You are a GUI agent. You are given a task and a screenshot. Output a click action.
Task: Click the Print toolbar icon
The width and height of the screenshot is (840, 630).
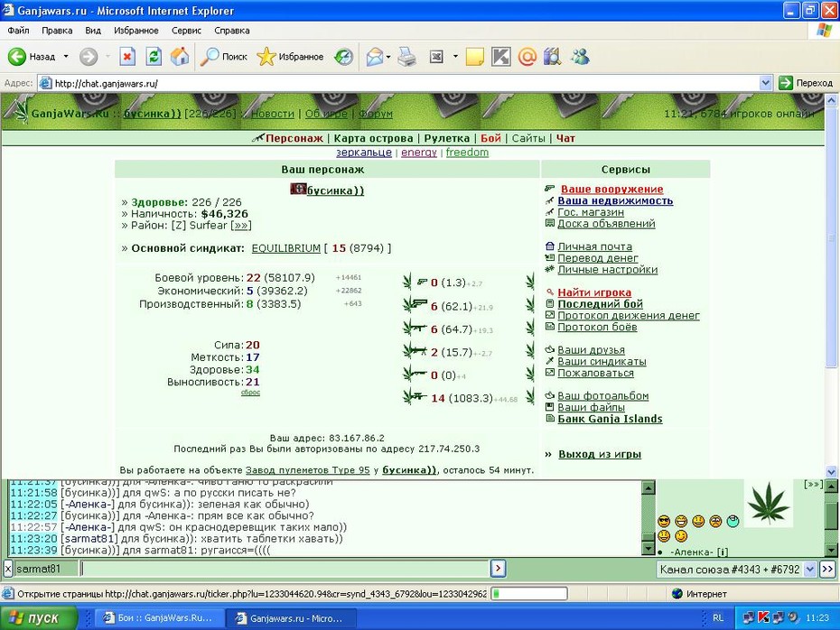(x=407, y=56)
